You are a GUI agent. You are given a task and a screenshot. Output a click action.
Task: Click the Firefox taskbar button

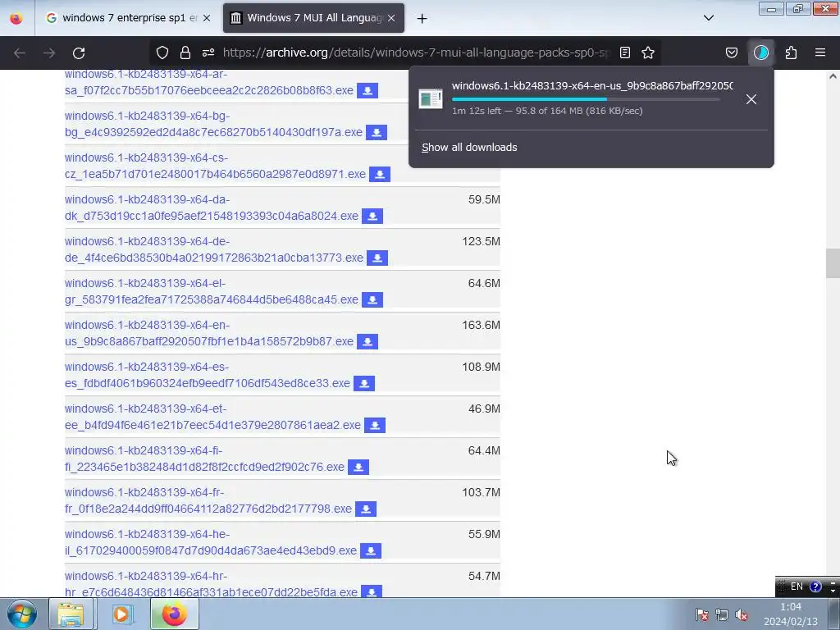click(174, 614)
